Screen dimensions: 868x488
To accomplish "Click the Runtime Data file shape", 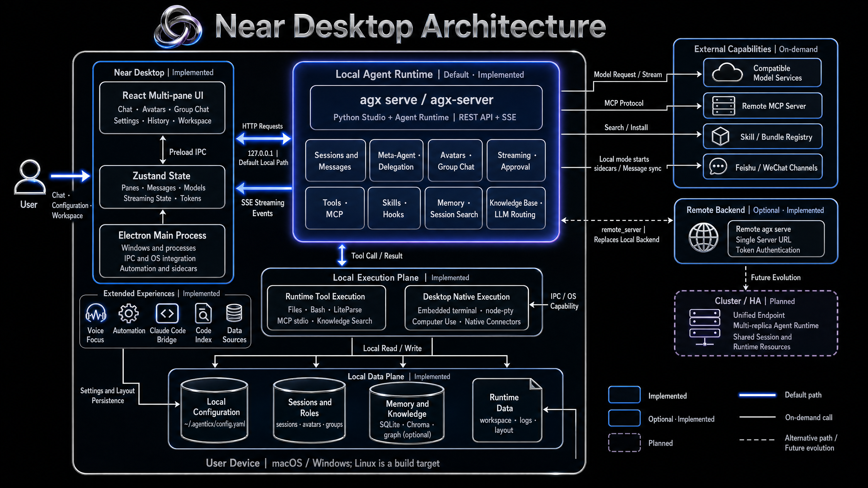I will click(x=507, y=410).
